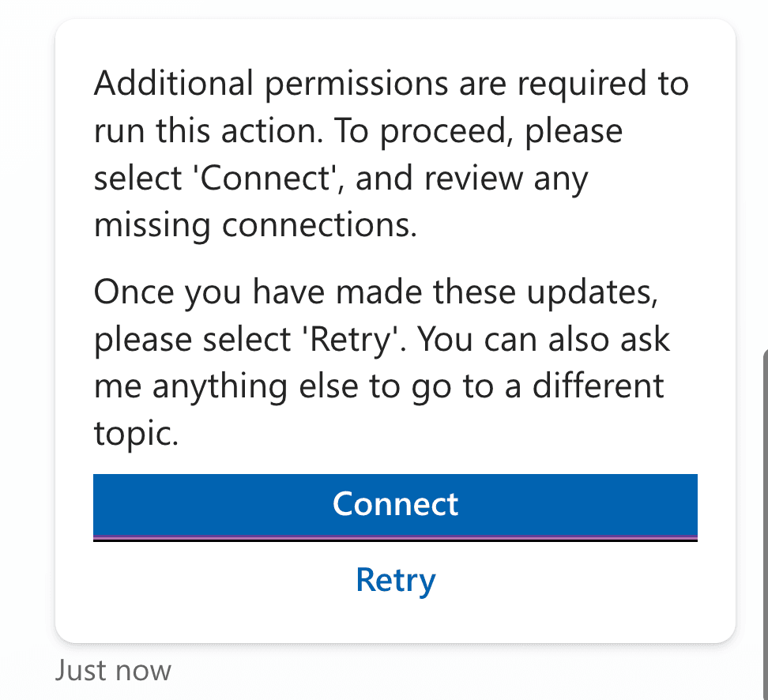Click the word 'topic.' ending the message
The width and height of the screenshot is (768, 700).
click(136, 435)
